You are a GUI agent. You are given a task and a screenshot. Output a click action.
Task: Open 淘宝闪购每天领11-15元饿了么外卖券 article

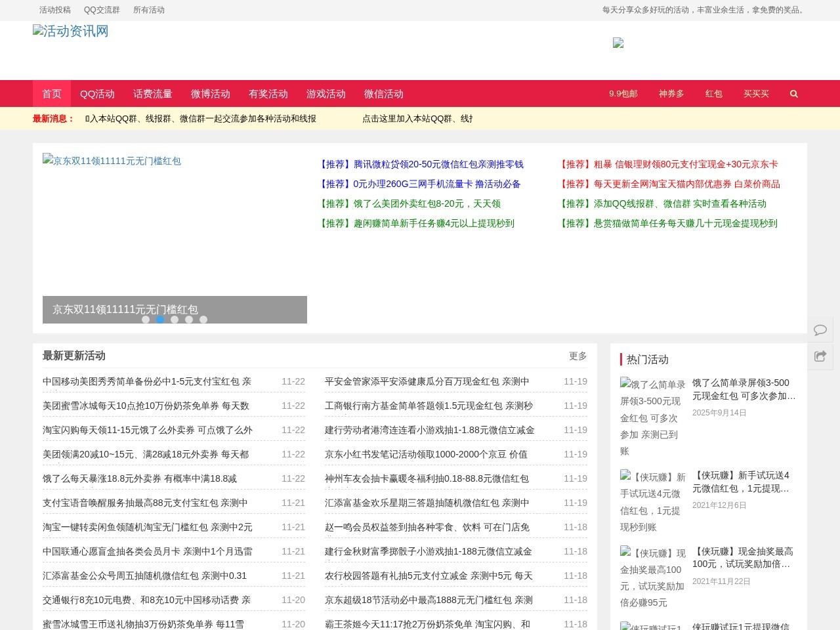click(x=148, y=430)
